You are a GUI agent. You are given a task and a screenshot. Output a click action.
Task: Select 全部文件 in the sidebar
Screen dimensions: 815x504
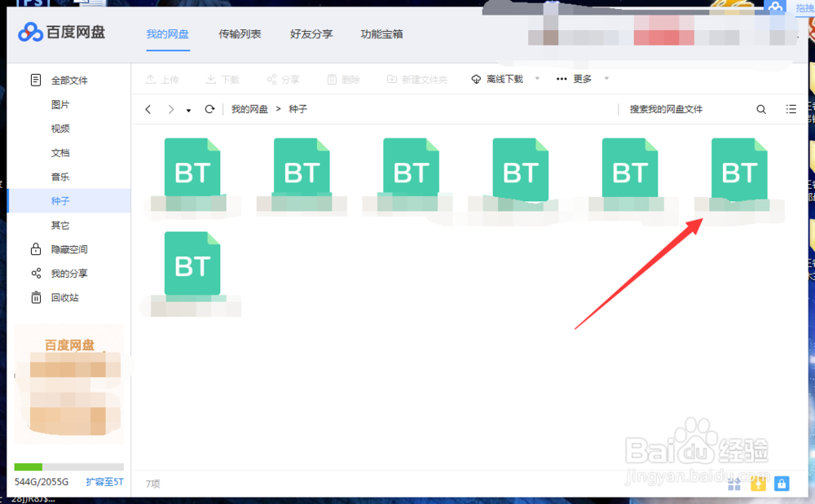(69, 81)
